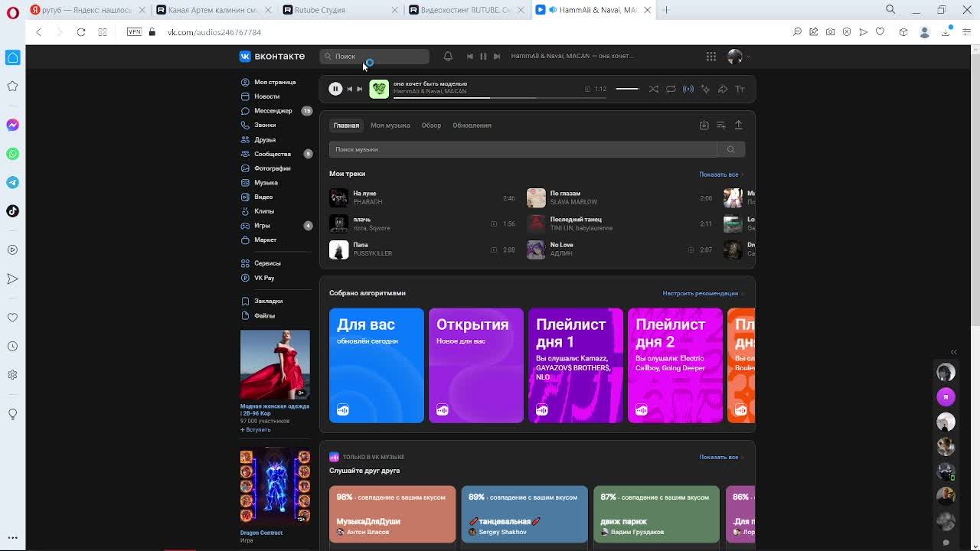Toggle audio broadcast to status
This screenshot has height=551, width=980.
688,89
